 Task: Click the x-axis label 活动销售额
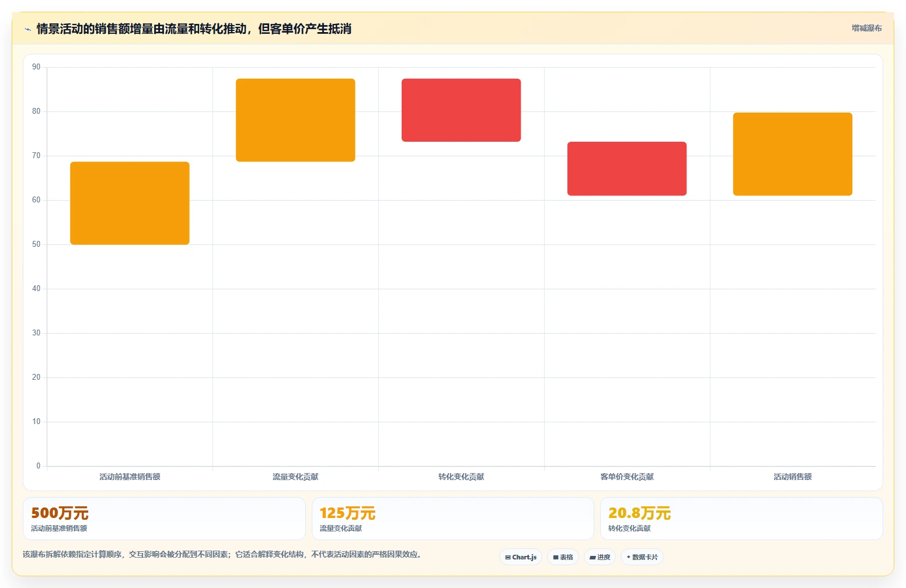[793, 477]
